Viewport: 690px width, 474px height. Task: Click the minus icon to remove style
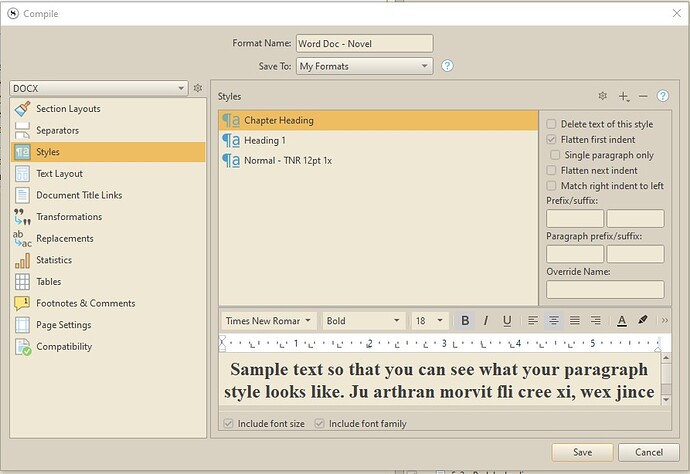tap(643, 96)
